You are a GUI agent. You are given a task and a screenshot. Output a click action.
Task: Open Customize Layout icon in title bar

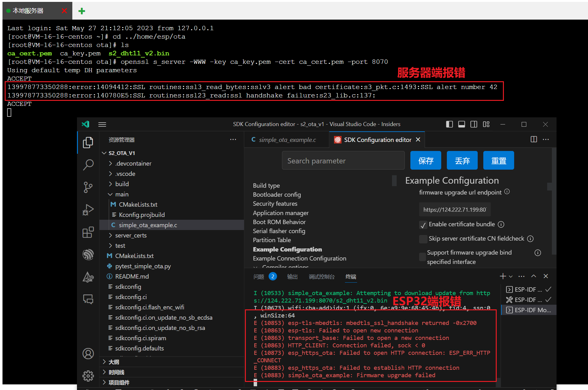tap(486, 124)
